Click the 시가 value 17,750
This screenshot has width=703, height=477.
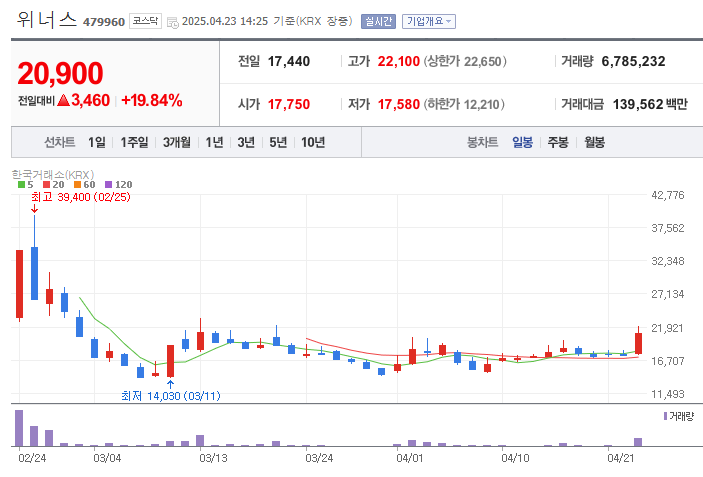[289, 104]
